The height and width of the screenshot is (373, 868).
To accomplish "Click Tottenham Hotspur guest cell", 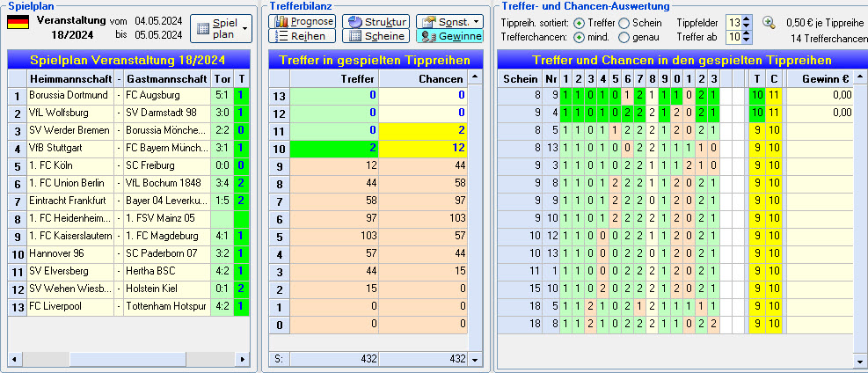I will click(166, 307).
